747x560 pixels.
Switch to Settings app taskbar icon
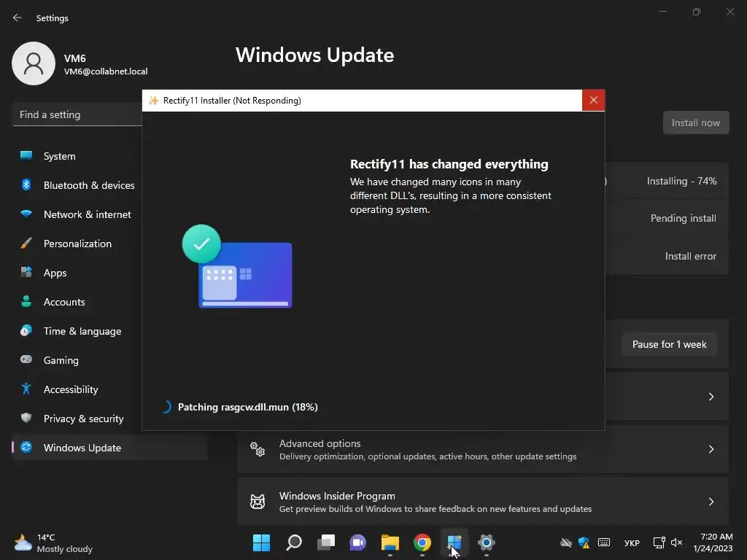click(487, 542)
